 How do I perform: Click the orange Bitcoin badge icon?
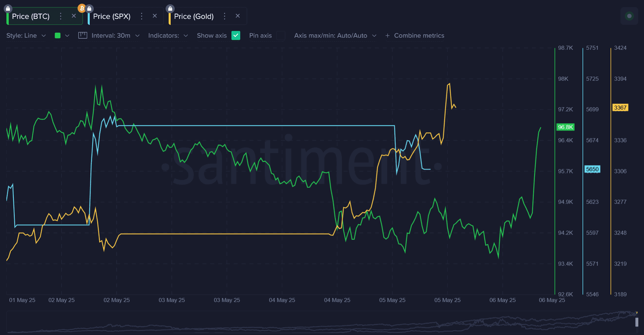coord(82,8)
